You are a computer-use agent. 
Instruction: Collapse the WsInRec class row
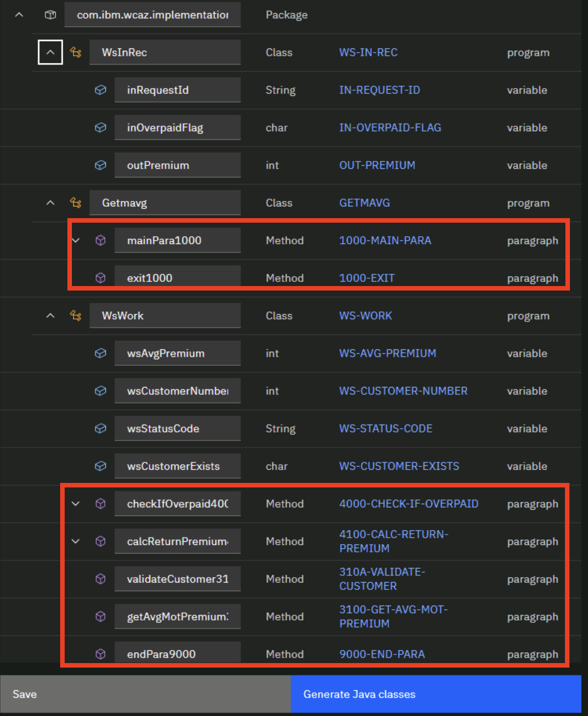tap(50, 53)
